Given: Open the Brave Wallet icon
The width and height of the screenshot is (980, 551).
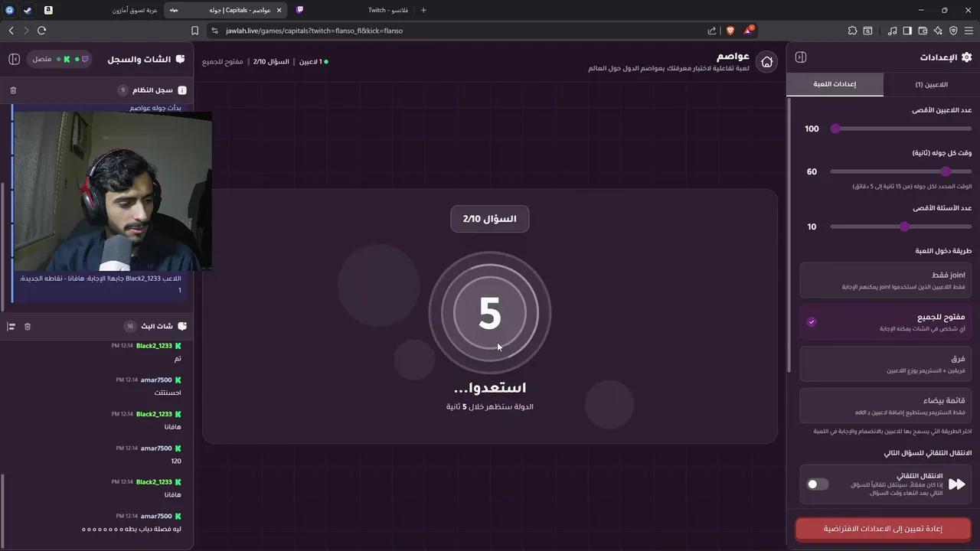Looking at the screenshot, I should coord(923,31).
